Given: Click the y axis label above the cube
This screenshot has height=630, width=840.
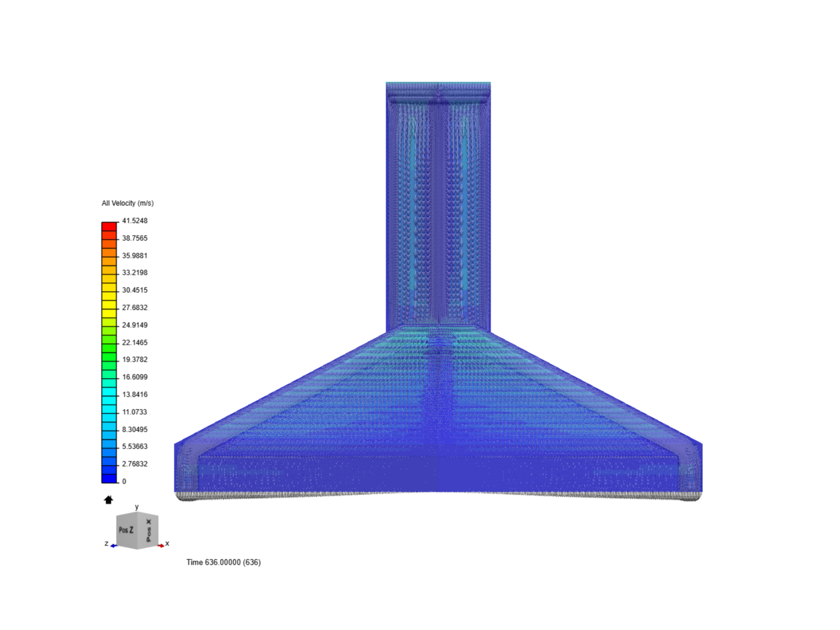Looking at the screenshot, I should click(137, 507).
